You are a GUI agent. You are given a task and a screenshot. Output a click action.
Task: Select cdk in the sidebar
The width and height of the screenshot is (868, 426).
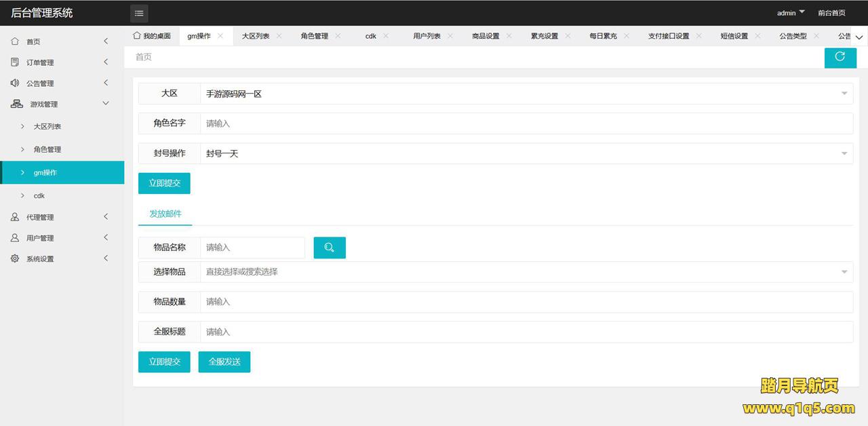tap(39, 195)
